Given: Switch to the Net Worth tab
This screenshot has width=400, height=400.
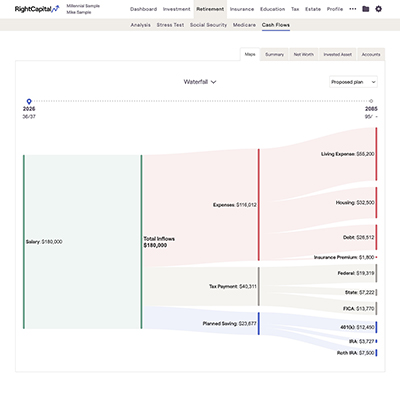Looking at the screenshot, I should (x=304, y=54).
